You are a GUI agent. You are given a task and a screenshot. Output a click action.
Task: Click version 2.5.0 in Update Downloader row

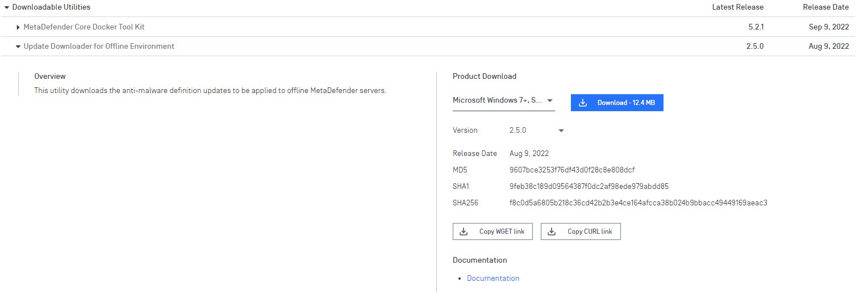click(x=755, y=46)
